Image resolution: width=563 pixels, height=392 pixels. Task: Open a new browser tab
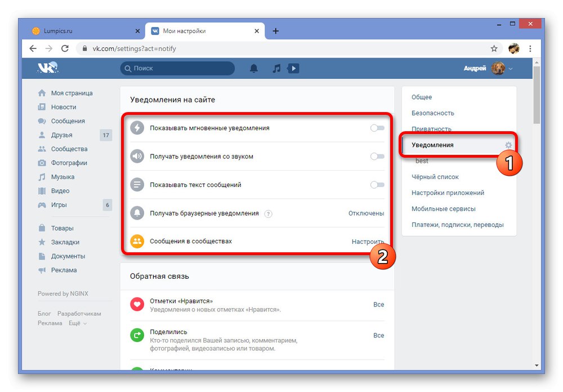point(275,31)
